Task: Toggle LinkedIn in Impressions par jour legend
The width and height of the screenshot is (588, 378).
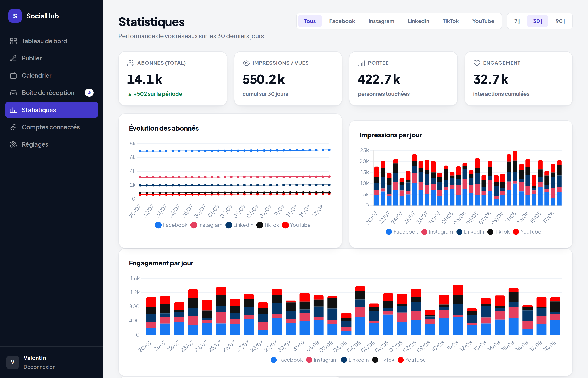Action: pos(470,232)
